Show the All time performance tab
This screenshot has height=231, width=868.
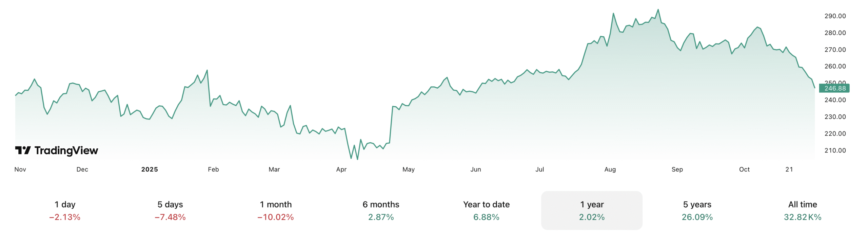tap(803, 210)
